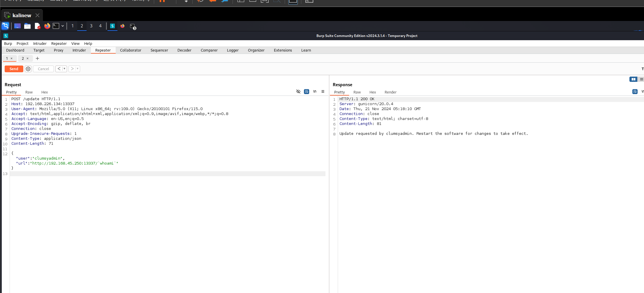This screenshot has height=293, width=644.
Task: Open the View menu
Action: (x=75, y=43)
